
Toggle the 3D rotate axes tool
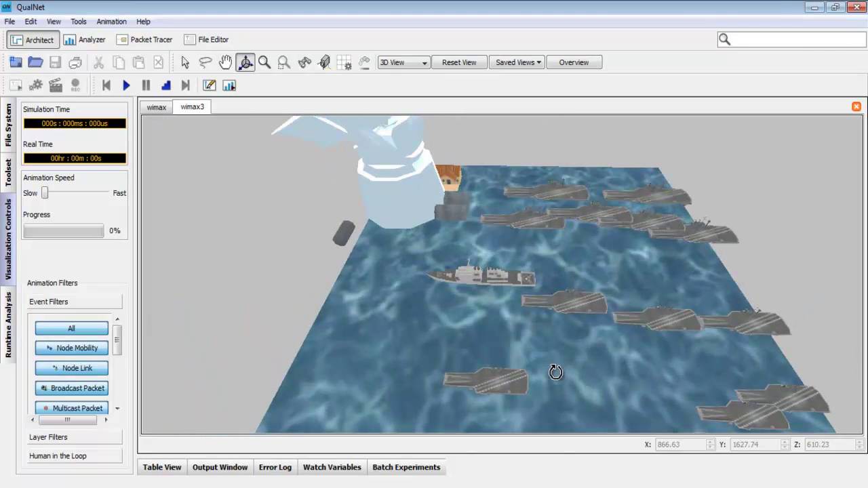click(x=245, y=62)
